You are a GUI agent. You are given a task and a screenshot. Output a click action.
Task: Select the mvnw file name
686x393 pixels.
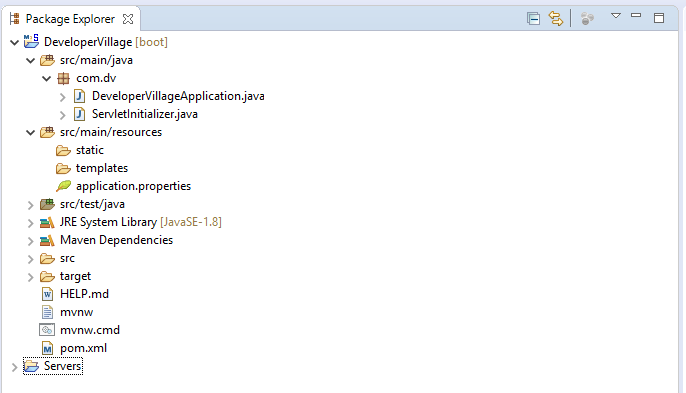point(77,312)
